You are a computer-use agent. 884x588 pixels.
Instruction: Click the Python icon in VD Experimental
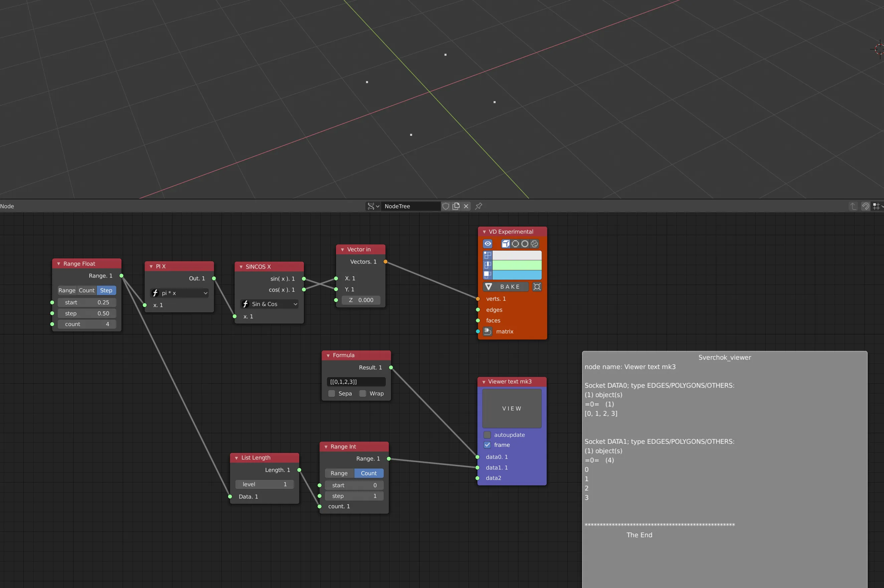click(x=534, y=244)
